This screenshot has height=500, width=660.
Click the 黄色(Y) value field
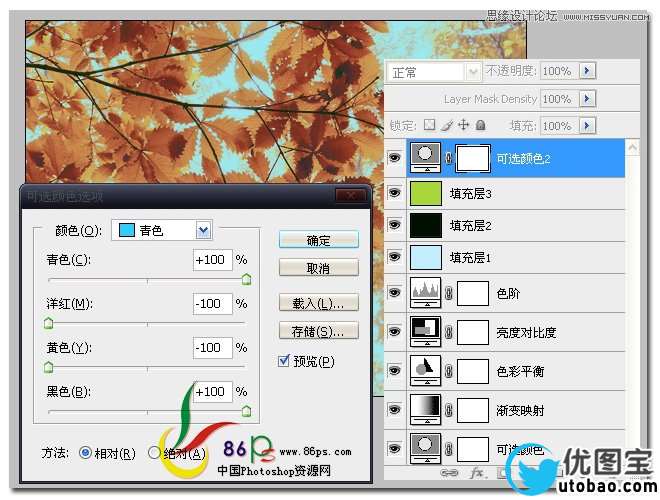click(x=213, y=348)
